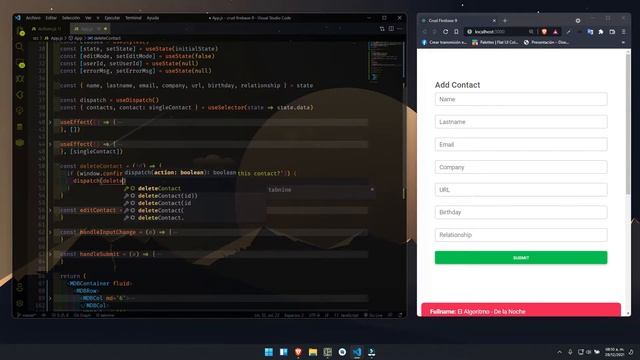Close the Crud Firebase 9 browser tab

494,20
